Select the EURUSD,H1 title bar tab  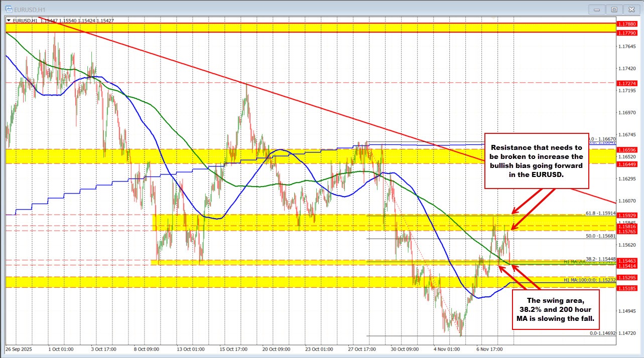[x=30, y=9]
